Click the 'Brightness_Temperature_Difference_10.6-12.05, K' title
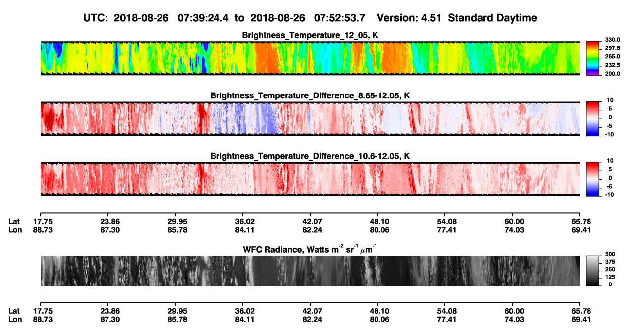Screen dimensions: 644x330 point(310,156)
